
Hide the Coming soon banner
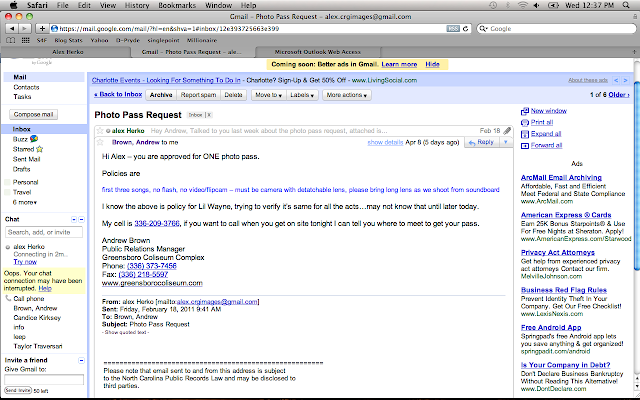pyautogui.click(x=432, y=64)
